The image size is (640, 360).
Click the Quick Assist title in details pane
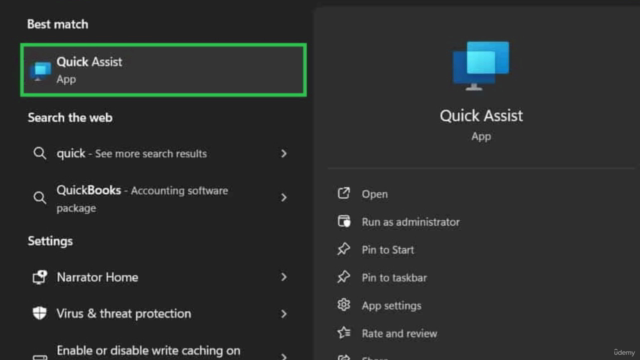(481, 116)
